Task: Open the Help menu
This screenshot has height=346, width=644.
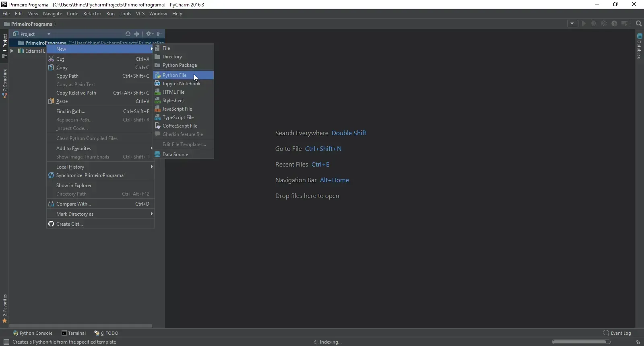Action: 177,14
